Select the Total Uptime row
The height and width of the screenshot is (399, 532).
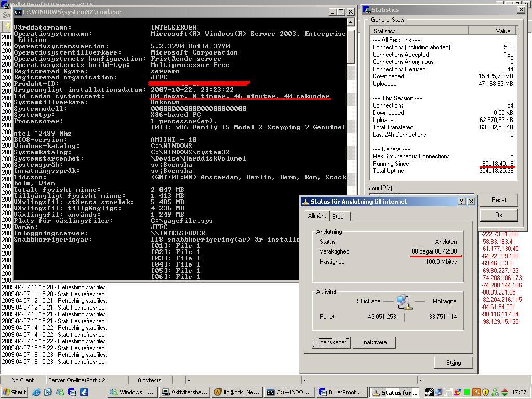(443, 171)
